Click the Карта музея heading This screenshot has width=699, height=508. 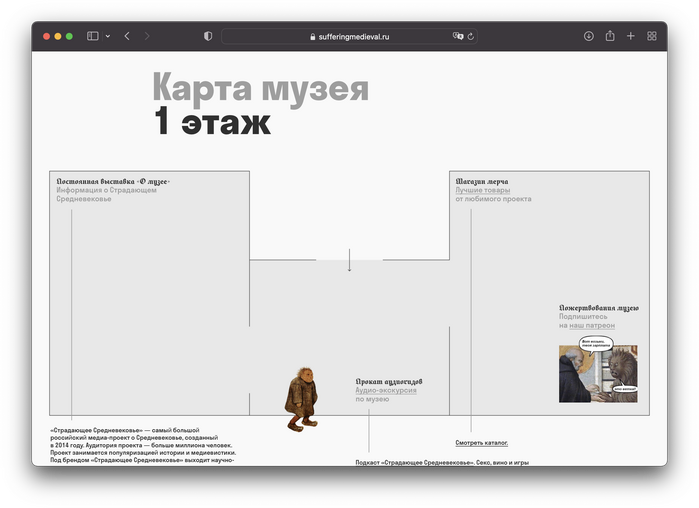pyautogui.click(x=261, y=88)
